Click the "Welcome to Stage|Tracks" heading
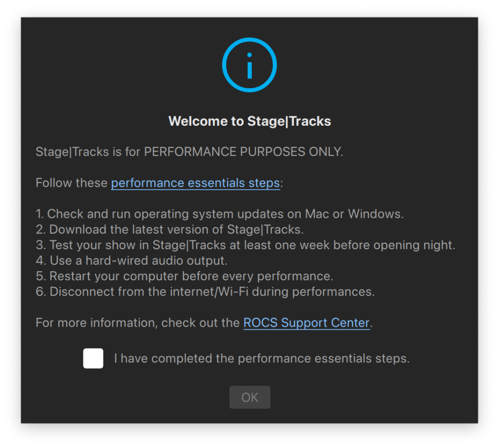This screenshot has height=448, width=499. (249, 121)
